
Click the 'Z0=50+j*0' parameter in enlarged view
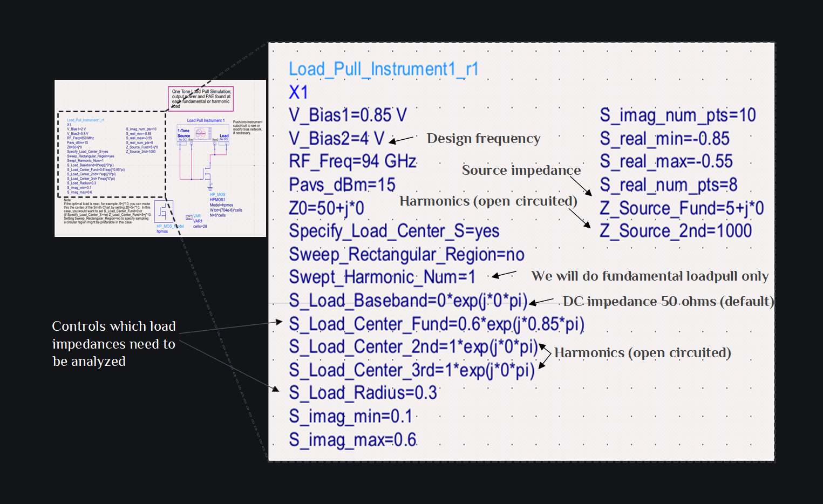(327, 208)
